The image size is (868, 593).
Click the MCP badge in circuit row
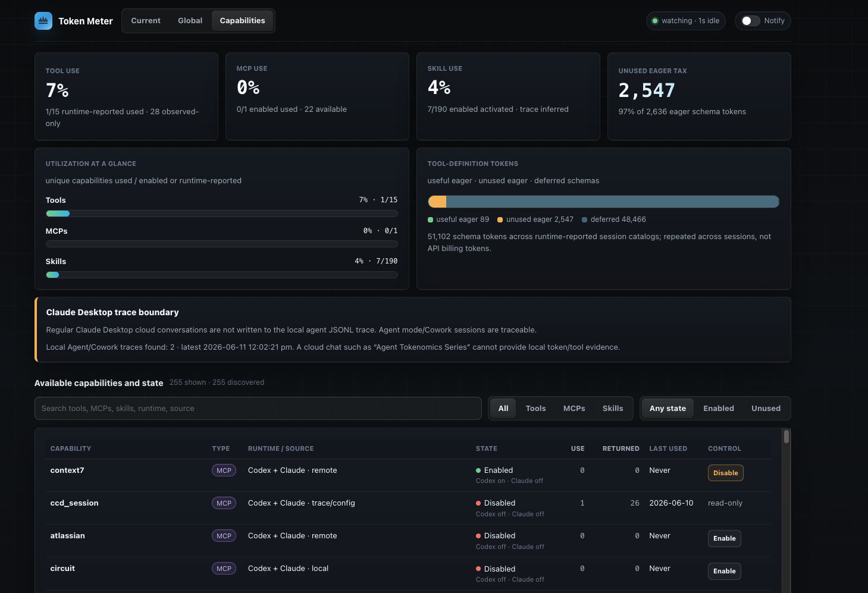pos(224,569)
